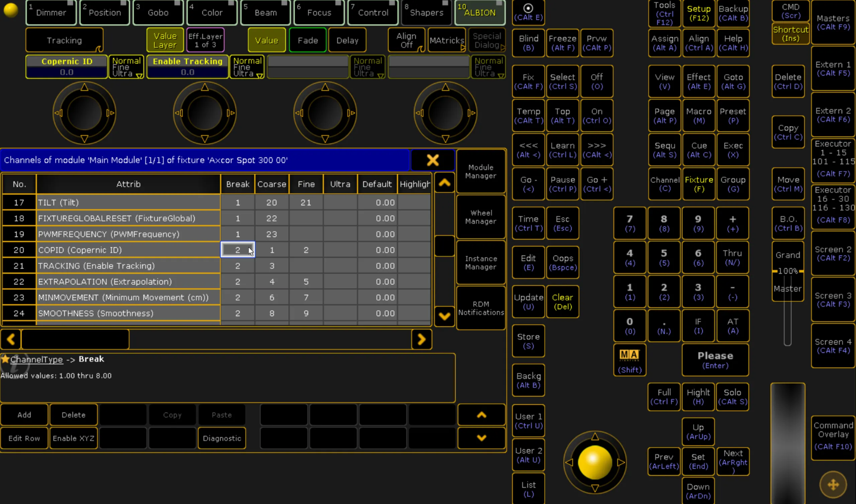
Task: Click the Grand Master fader
Action: click(x=788, y=271)
